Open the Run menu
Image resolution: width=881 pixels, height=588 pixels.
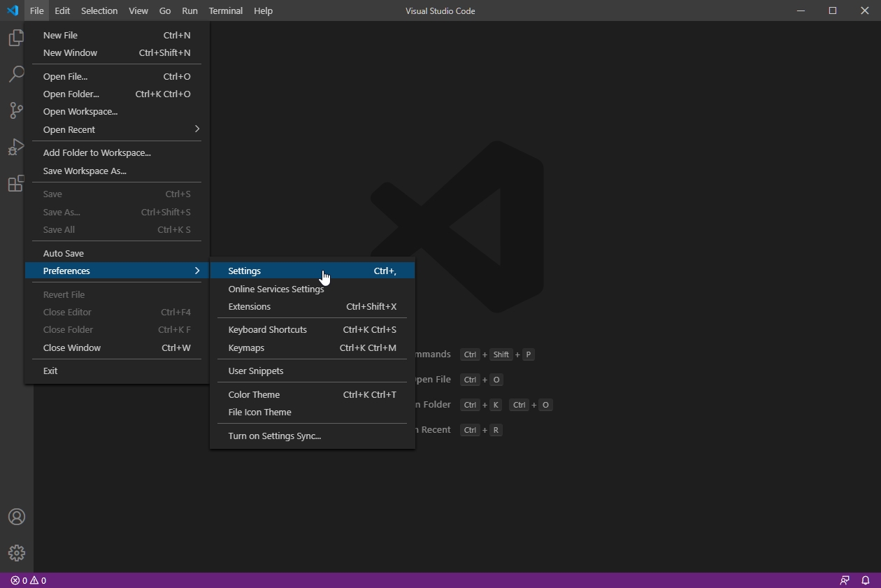(189, 10)
